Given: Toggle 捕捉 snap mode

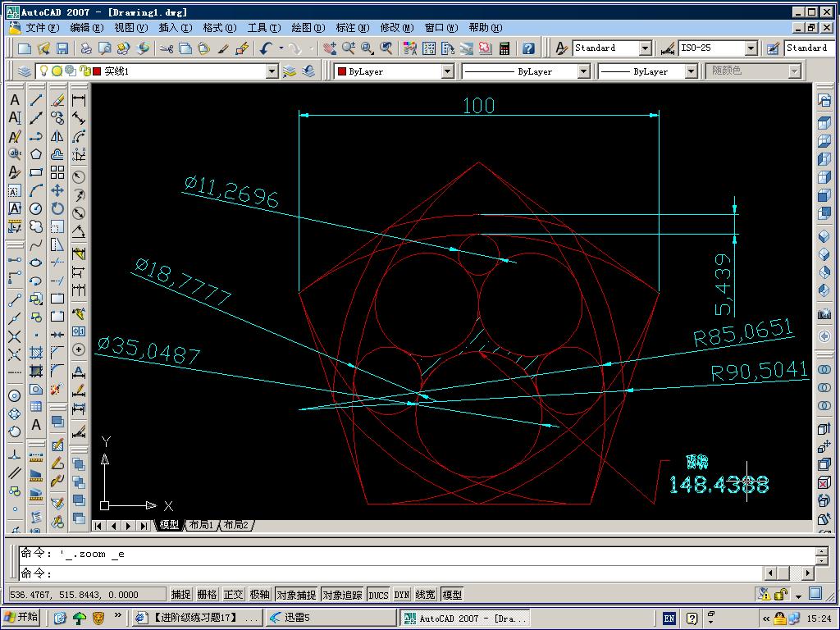Looking at the screenshot, I should (x=181, y=594).
